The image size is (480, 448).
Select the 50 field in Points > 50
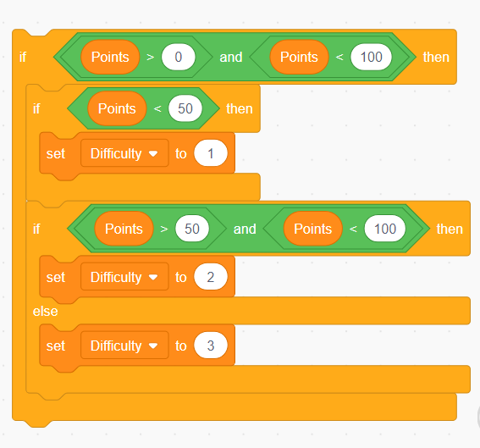(x=192, y=229)
